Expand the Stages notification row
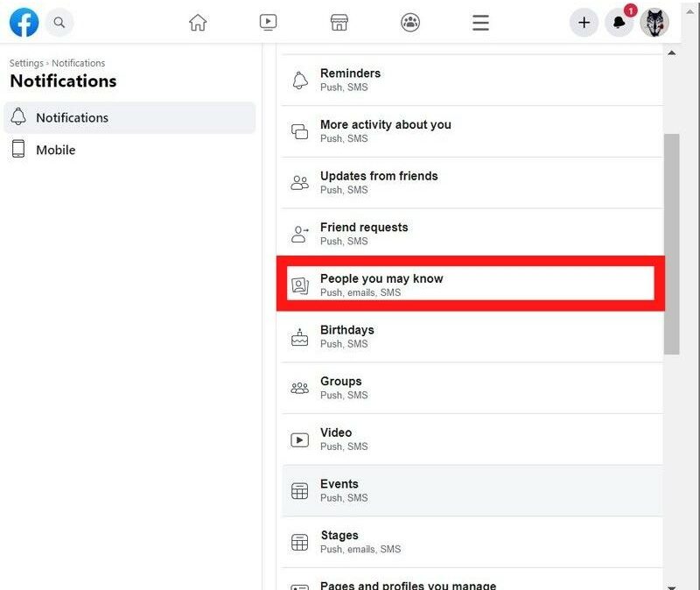Viewport: 700px width, 590px height. pos(472,542)
